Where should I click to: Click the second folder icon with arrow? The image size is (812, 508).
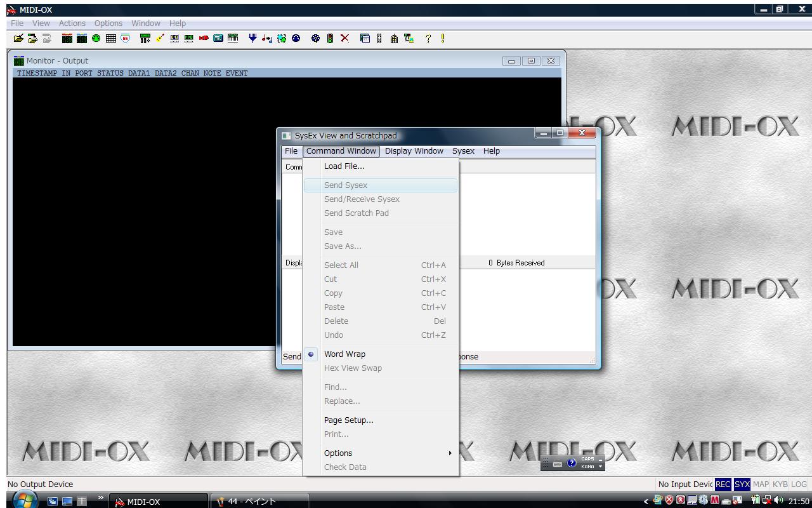tap(32, 38)
